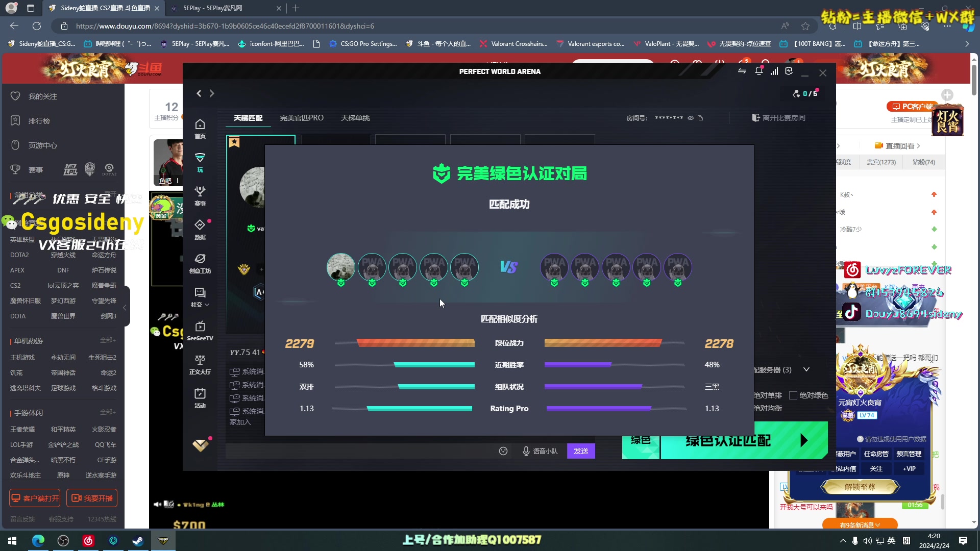Collapse the Douyu left sidebar handle
The image size is (980, 551).
tap(125, 307)
